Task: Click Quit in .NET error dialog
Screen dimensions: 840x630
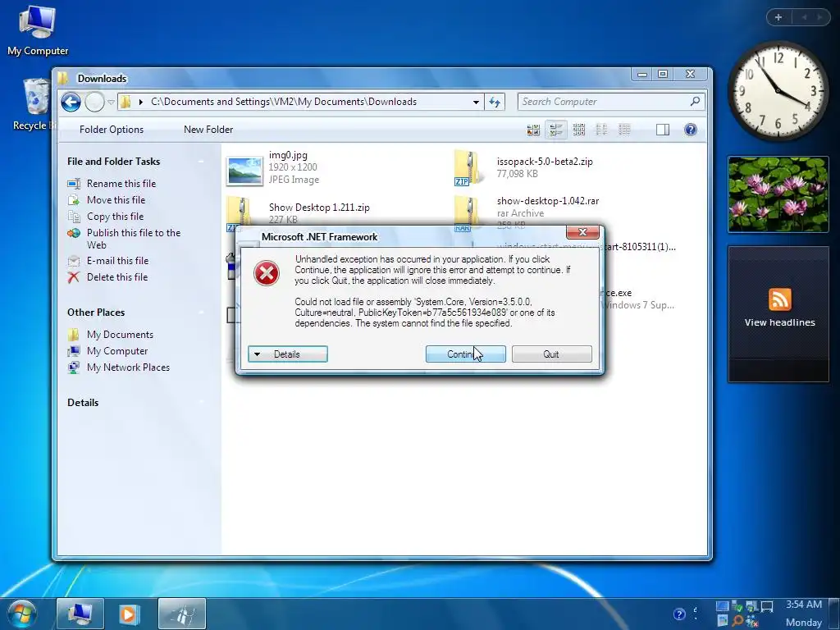Action: [552, 354]
